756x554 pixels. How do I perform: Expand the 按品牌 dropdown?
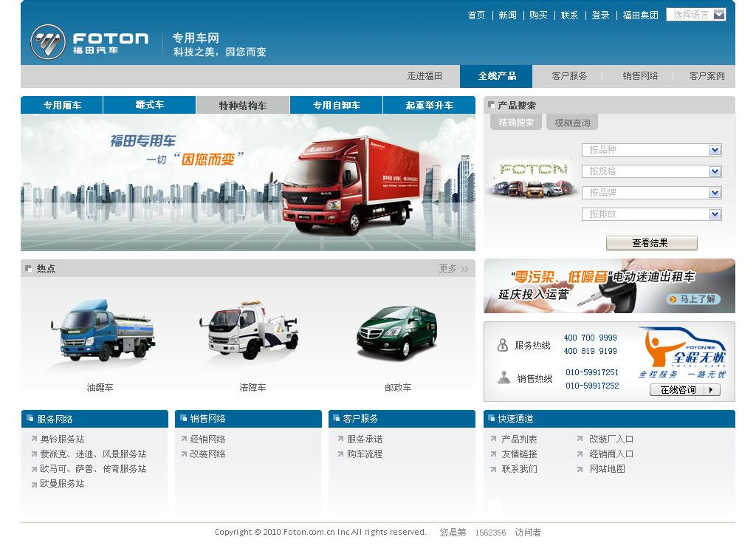coord(651,193)
